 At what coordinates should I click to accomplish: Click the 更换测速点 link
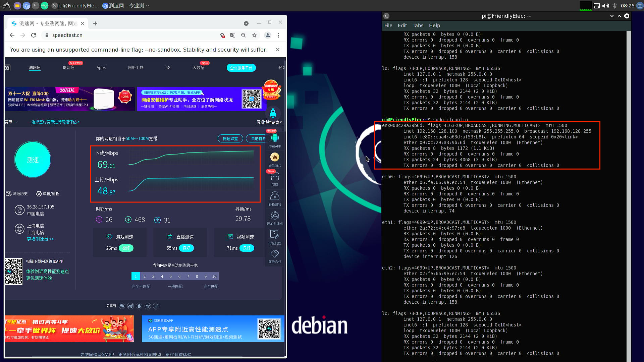(40, 239)
